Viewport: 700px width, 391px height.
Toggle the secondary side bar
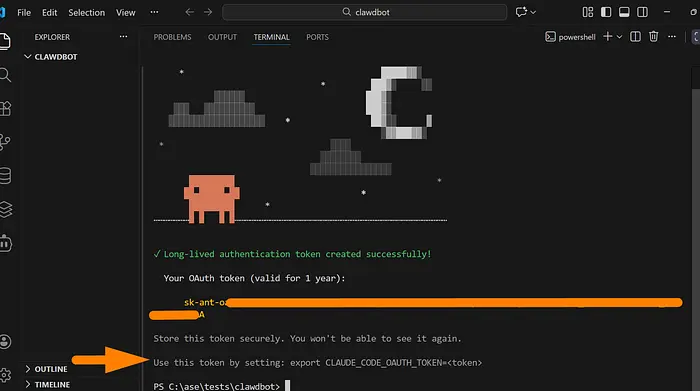(x=642, y=12)
